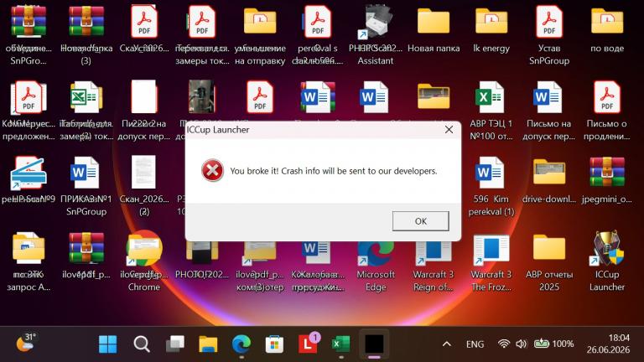Viewport: 644px width, 362px height.
Task: Open Microsoft Store from the taskbar
Action: (274, 344)
